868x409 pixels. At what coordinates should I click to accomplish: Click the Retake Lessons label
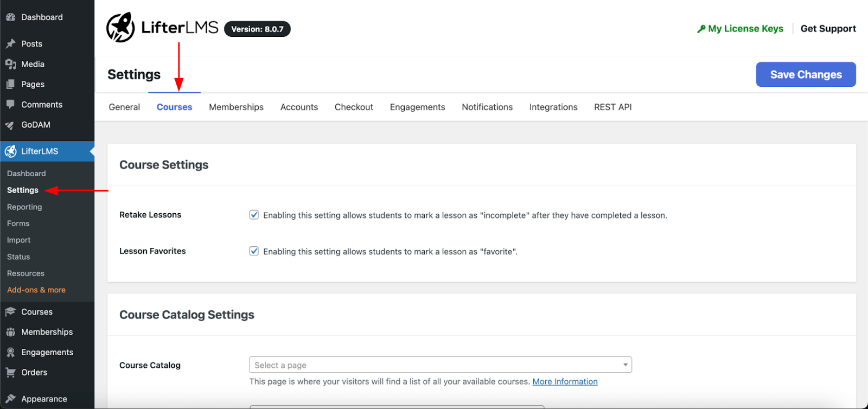coord(150,215)
